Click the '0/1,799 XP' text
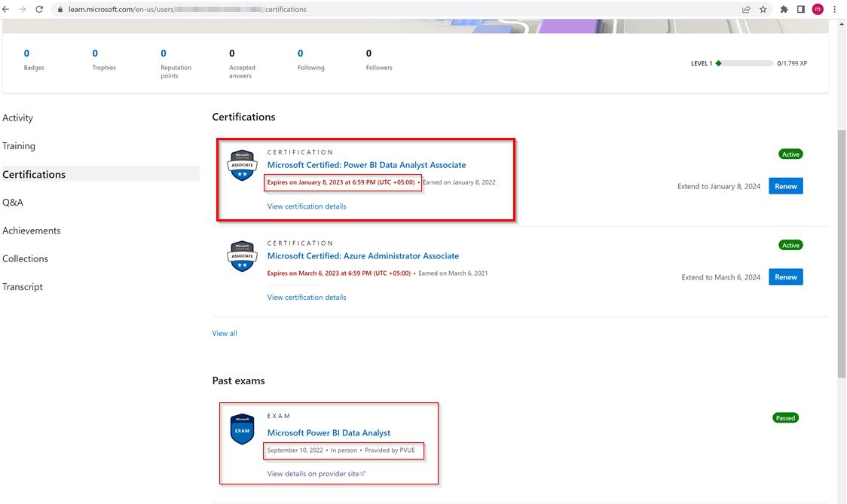 [792, 63]
